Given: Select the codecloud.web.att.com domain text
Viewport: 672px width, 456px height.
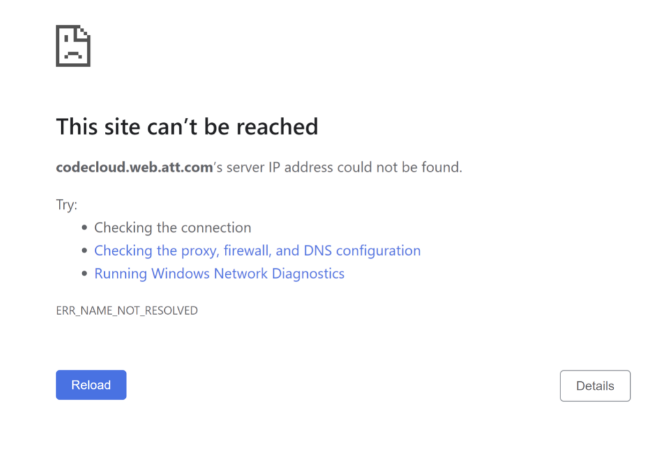Looking at the screenshot, I should click(x=134, y=167).
